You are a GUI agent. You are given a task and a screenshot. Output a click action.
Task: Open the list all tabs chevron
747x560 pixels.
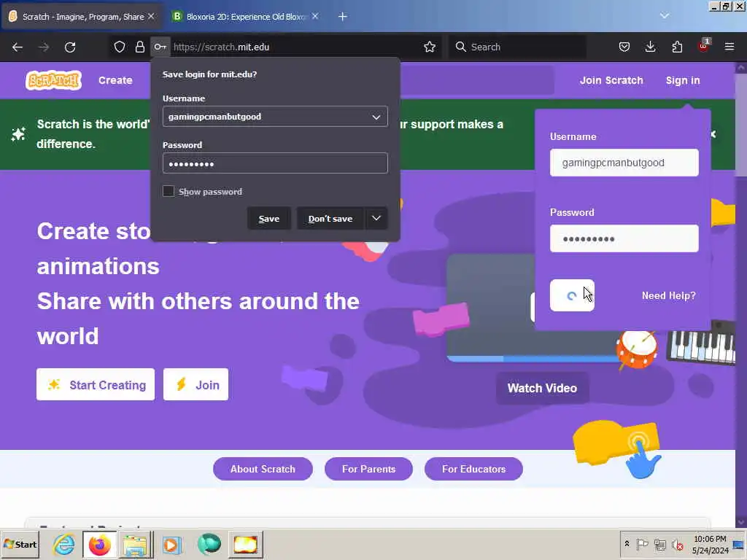(x=664, y=16)
